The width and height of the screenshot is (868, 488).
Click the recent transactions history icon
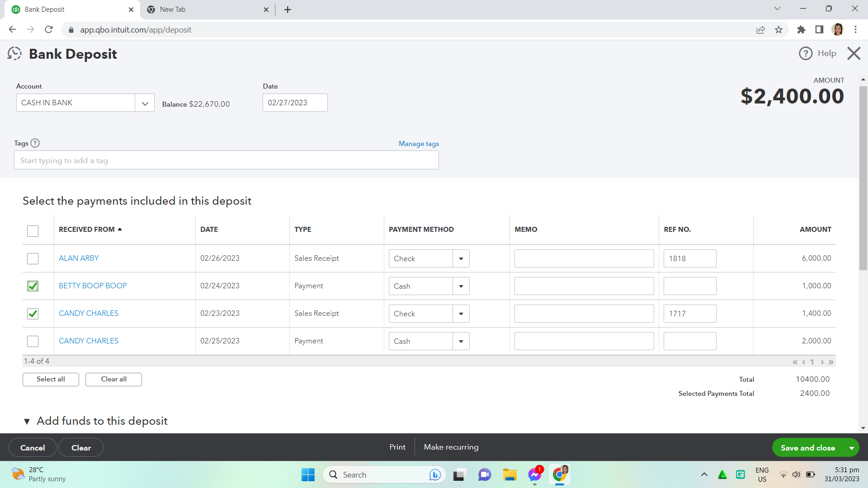pyautogui.click(x=14, y=54)
